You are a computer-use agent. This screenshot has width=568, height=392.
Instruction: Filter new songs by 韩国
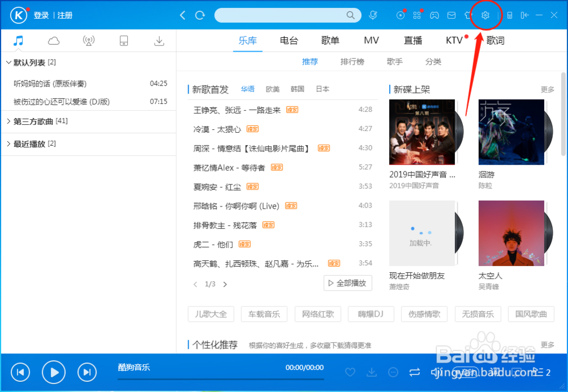[x=298, y=89]
